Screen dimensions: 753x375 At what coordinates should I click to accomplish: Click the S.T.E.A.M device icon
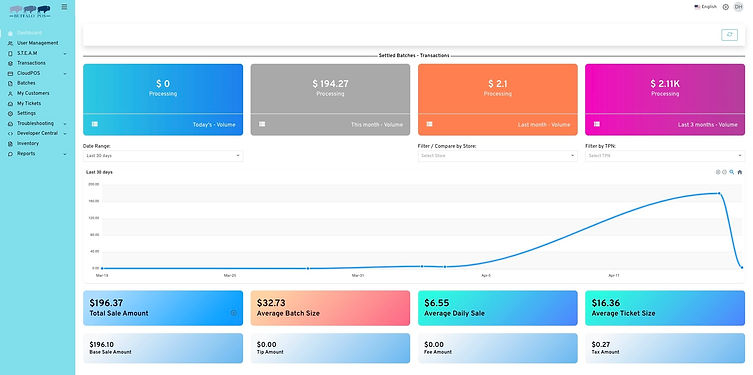click(11, 53)
